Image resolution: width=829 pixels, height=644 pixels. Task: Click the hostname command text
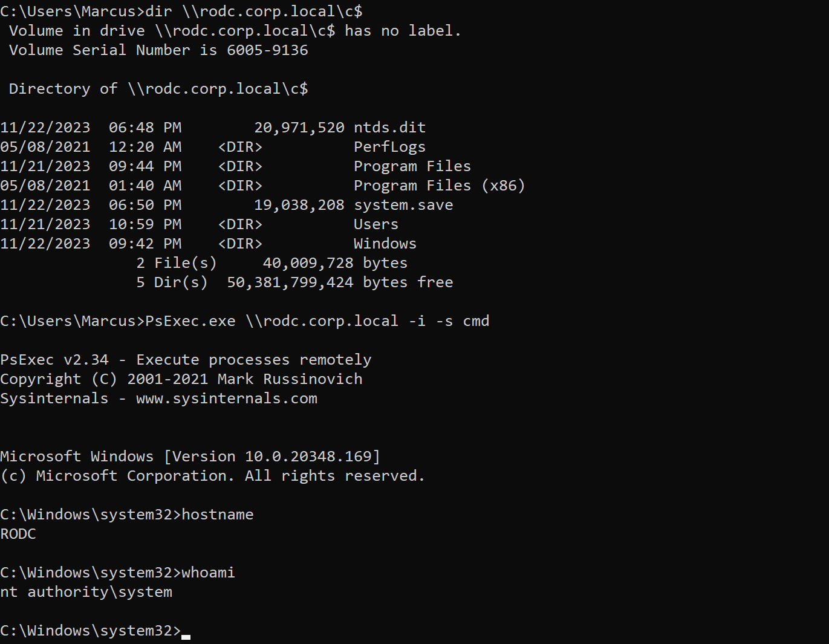[218, 515]
